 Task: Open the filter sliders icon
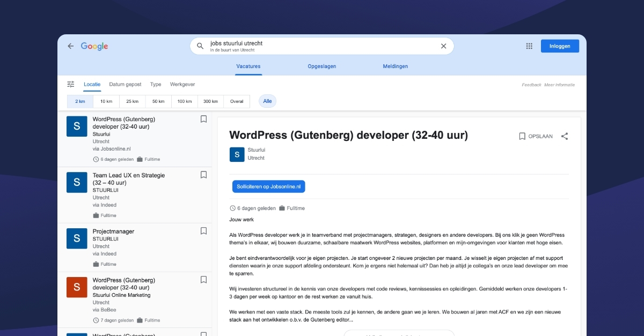[71, 84]
